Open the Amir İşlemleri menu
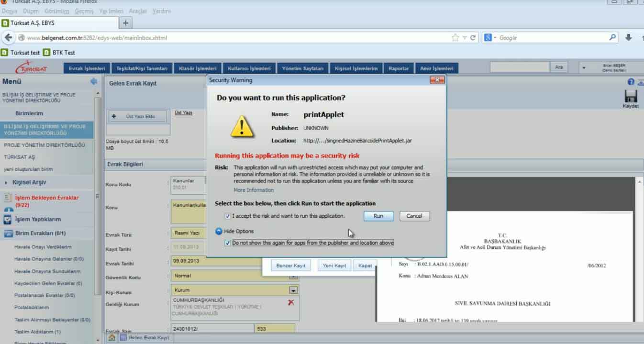This screenshot has width=644, height=344. click(436, 68)
